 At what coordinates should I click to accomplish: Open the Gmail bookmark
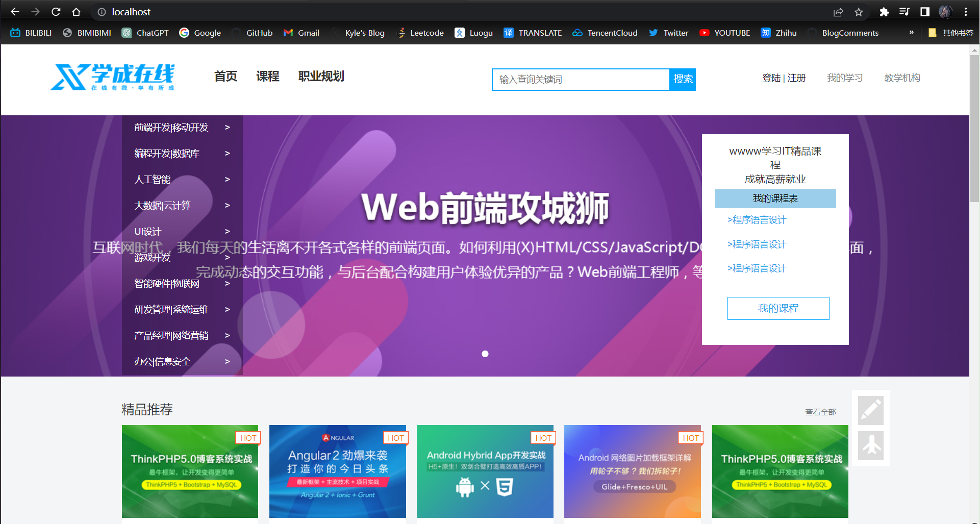click(x=301, y=33)
